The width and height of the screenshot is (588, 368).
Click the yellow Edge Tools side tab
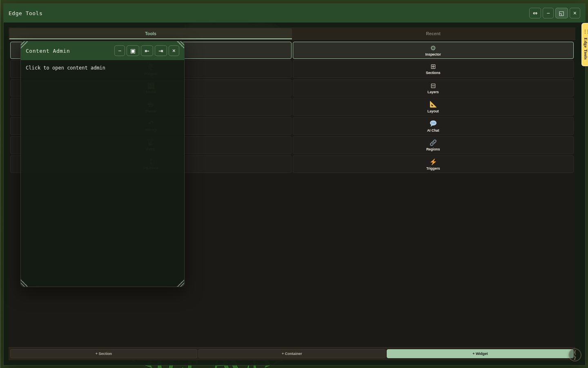[x=585, y=45]
